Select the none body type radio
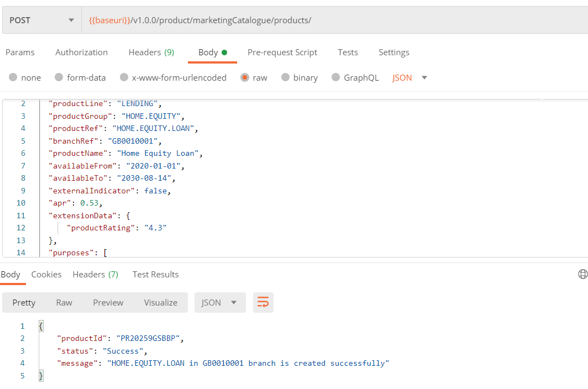The height and width of the screenshot is (389, 588). coord(13,78)
